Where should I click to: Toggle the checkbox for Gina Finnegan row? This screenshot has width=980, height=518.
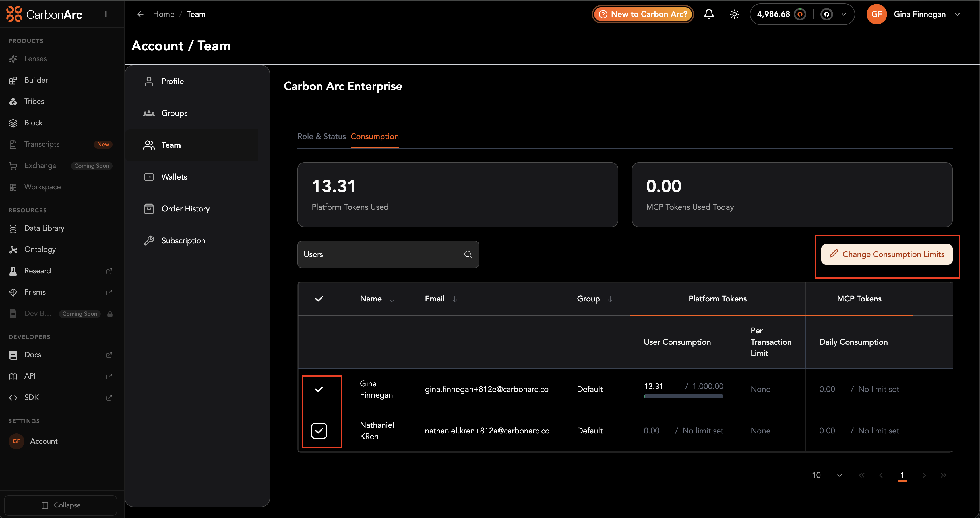tap(319, 389)
